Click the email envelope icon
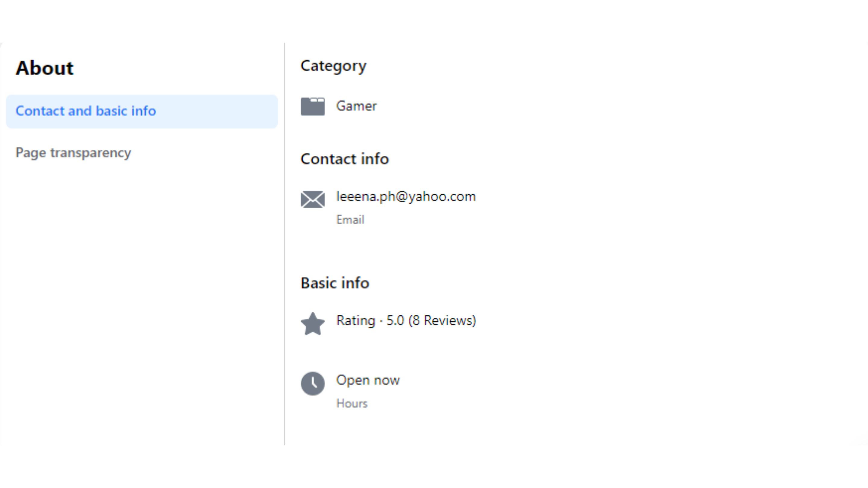The image size is (868, 488). tap(313, 199)
